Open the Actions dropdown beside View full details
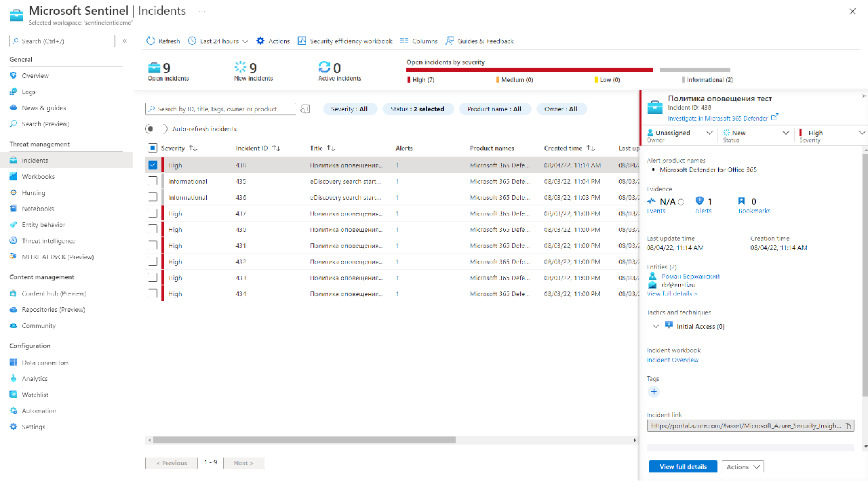868x488 pixels. coord(743,466)
